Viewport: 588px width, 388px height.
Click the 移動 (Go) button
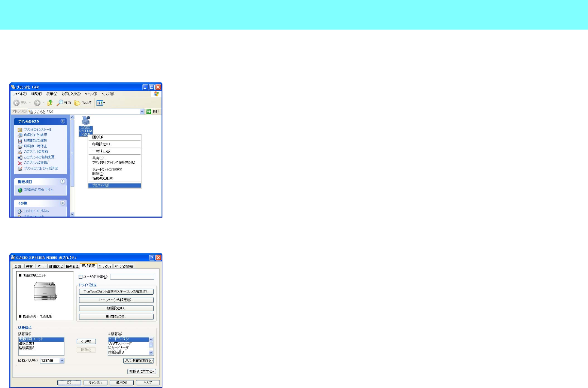tap(153, 112)
